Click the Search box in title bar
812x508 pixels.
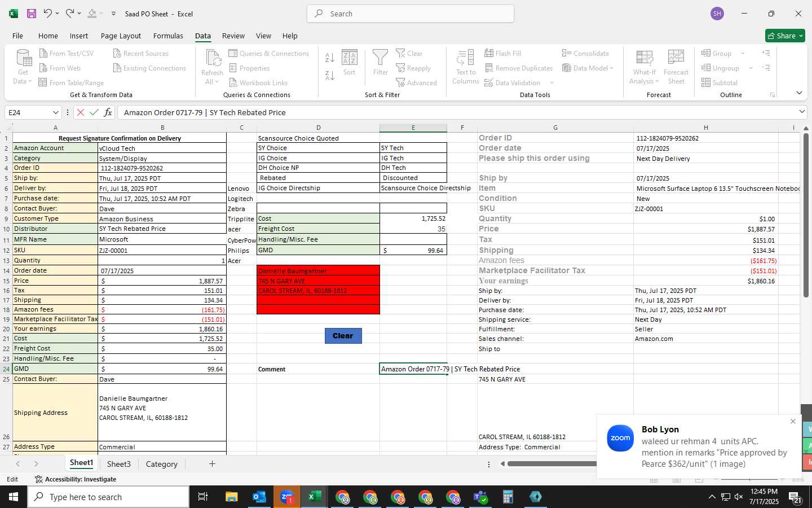pos(411,14)
